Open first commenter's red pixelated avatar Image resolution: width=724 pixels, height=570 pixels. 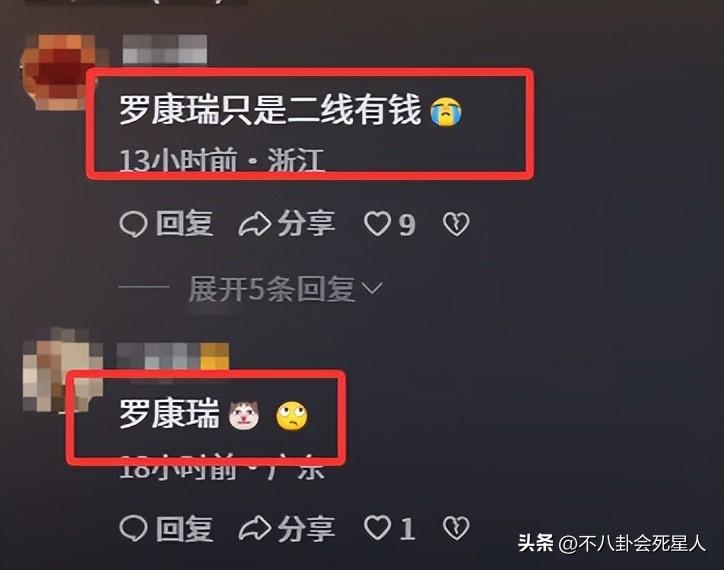(60, 72)
